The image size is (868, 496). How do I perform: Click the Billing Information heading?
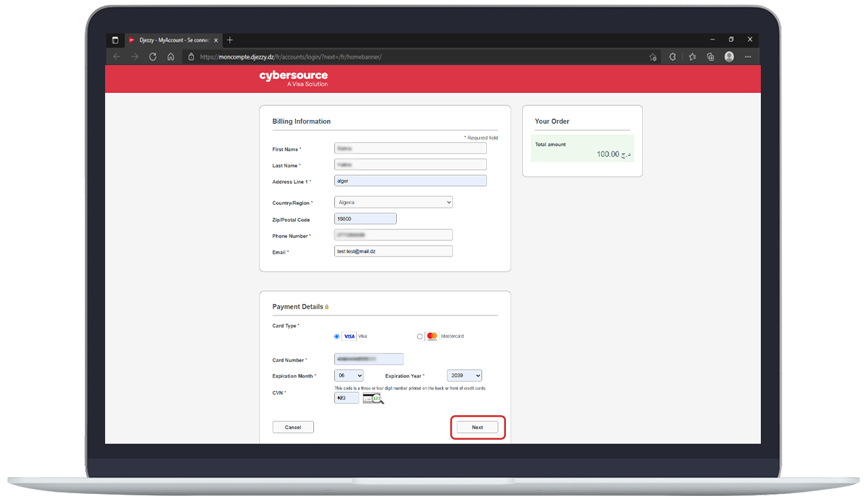tap(302, 121)
